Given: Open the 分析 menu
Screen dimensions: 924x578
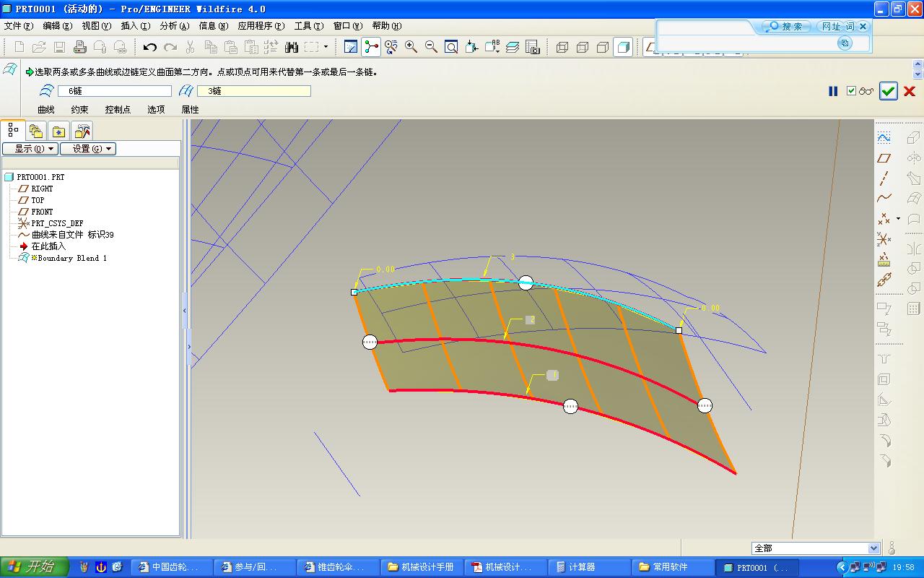Looking at the screenshot, I should 175,26.
